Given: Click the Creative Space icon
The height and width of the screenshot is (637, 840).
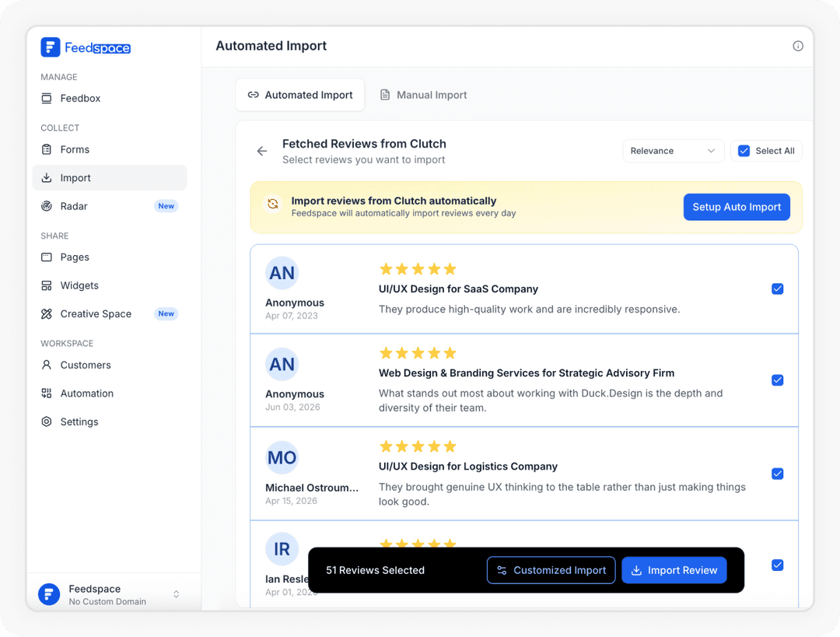Looking at the screenshot, I should tap(47, 314).
